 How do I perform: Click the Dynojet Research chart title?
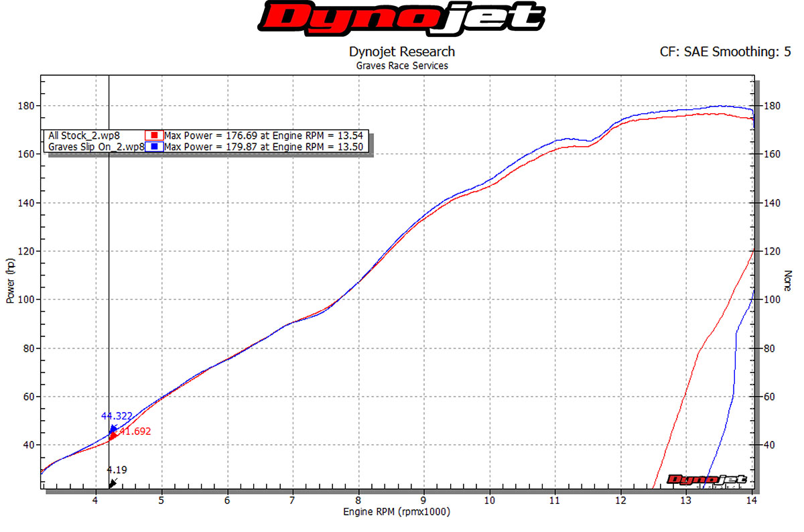coord(401,52)
